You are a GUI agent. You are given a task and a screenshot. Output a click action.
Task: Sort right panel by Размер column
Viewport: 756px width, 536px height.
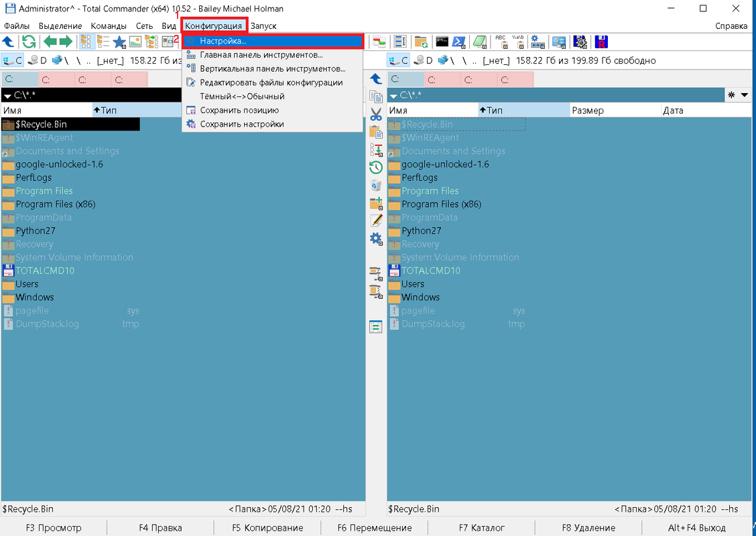click(x=615, y=111)
